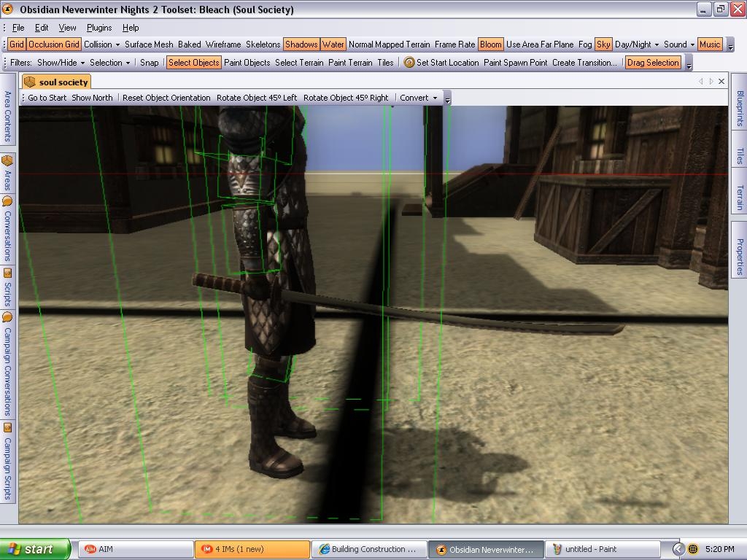Click the Campaign Scripts sidebar icon

click(x=7, y=427)
